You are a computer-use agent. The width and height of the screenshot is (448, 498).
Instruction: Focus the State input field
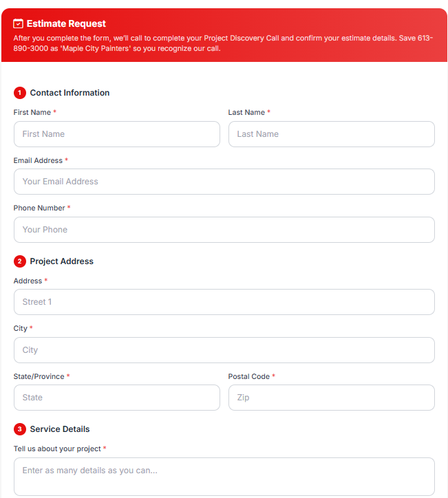117,398
